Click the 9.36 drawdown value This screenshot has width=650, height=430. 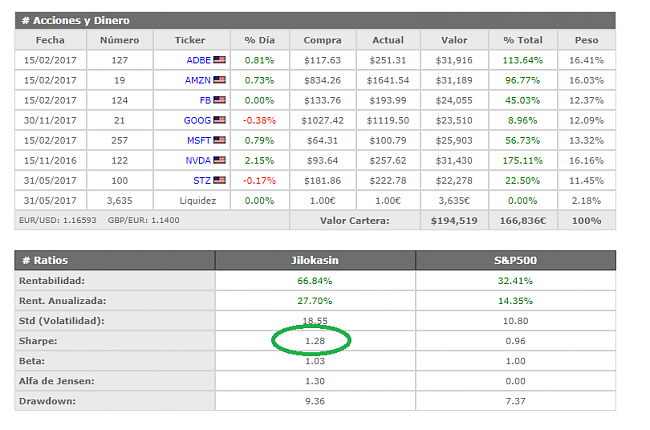[315, 401]
